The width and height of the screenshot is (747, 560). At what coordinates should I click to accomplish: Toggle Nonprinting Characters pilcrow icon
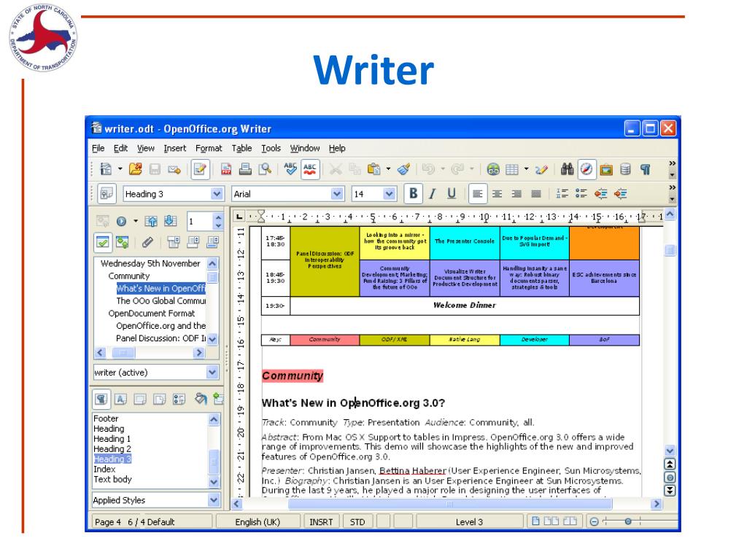point(646,169)
